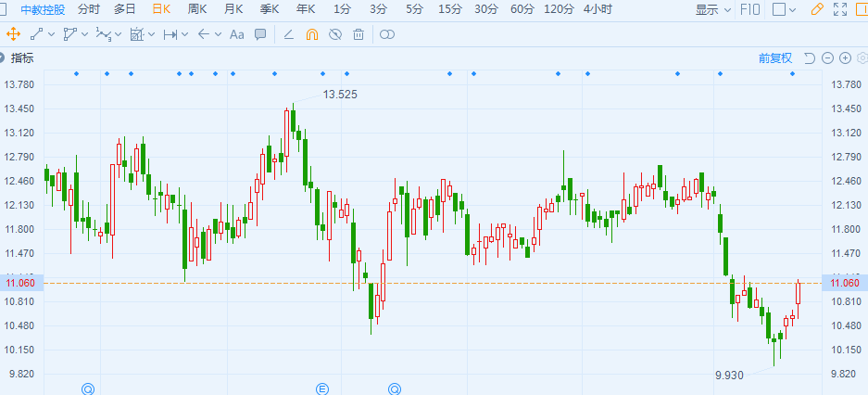Switch to the 季K quarterly tab
Viewport: 868px width, 395px height.
pyautogui.click(x=269, y=9)
